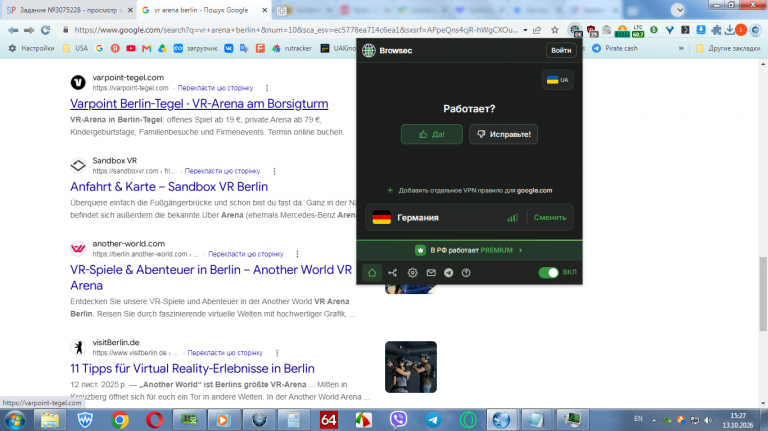Click the Browsec email contact icon

(x=431, y=273)
